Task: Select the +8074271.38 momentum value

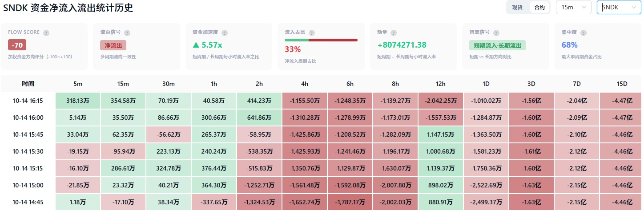Action: point(402,45)
